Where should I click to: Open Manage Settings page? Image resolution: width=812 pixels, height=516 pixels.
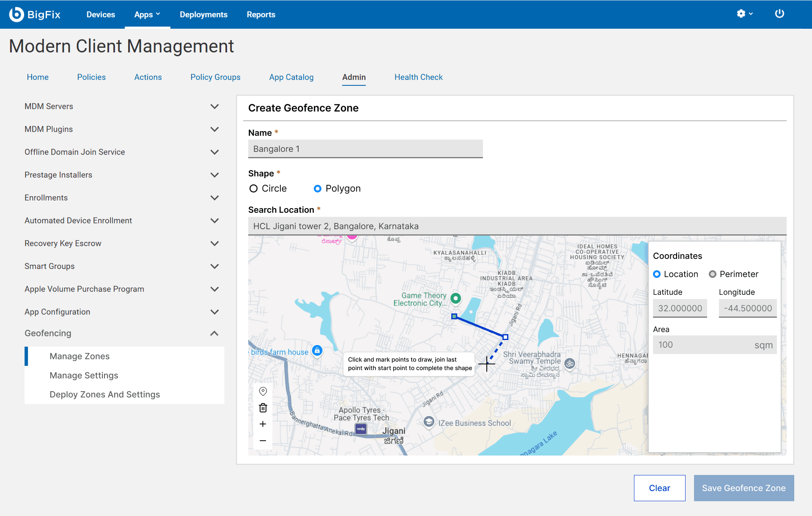click(84, 375)
